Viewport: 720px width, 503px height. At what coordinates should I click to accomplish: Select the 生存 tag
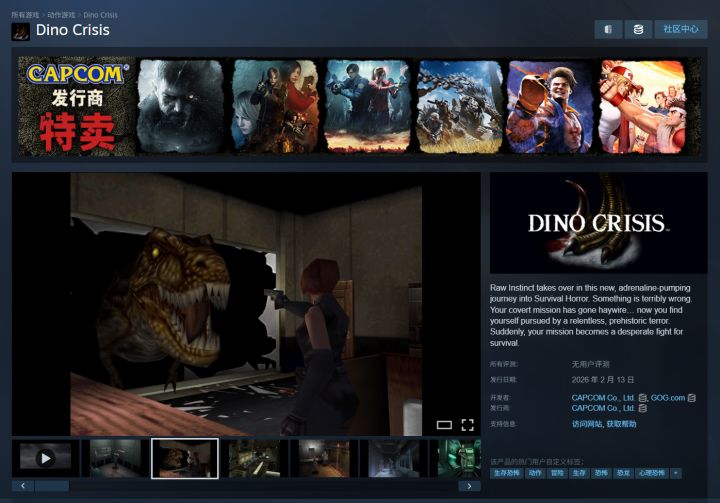coord(579,473)
